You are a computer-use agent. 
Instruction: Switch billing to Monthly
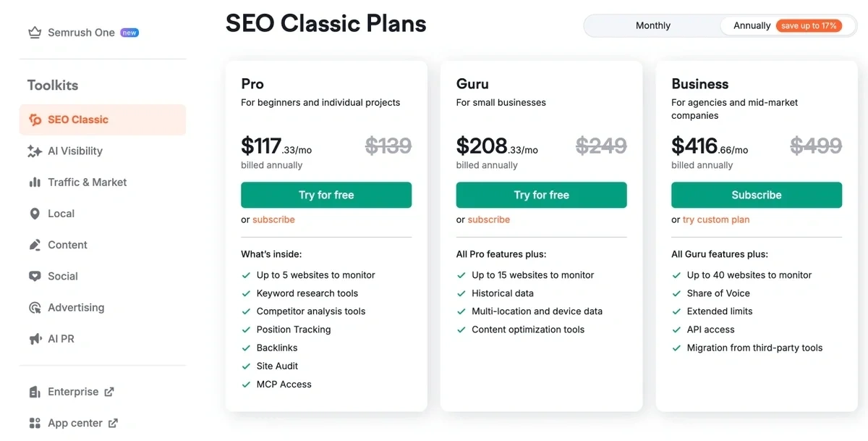point(652,25)
